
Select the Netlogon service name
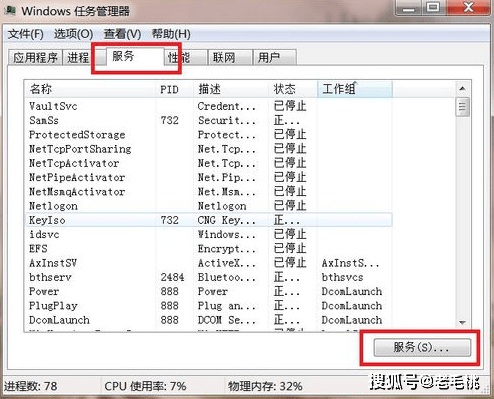coord(53,206)
